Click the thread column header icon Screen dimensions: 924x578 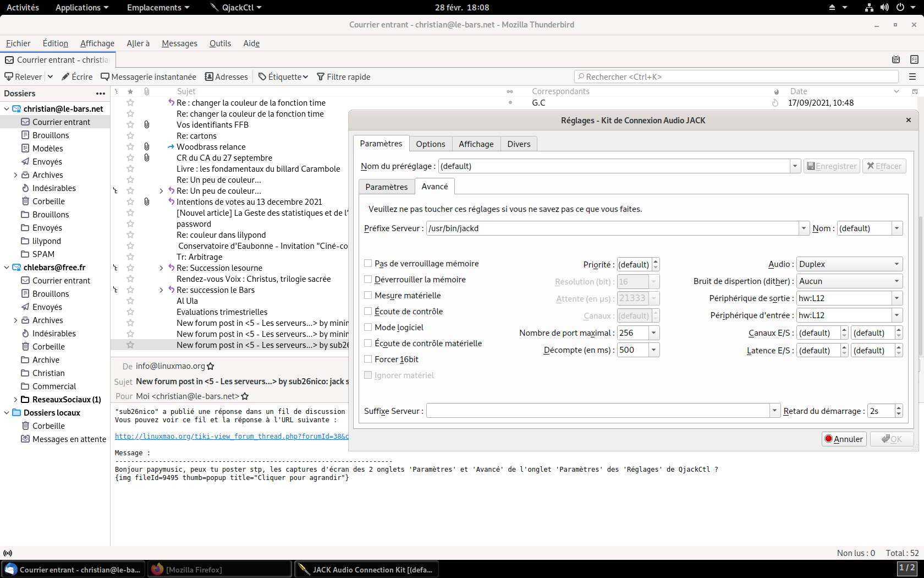(116, 91)
